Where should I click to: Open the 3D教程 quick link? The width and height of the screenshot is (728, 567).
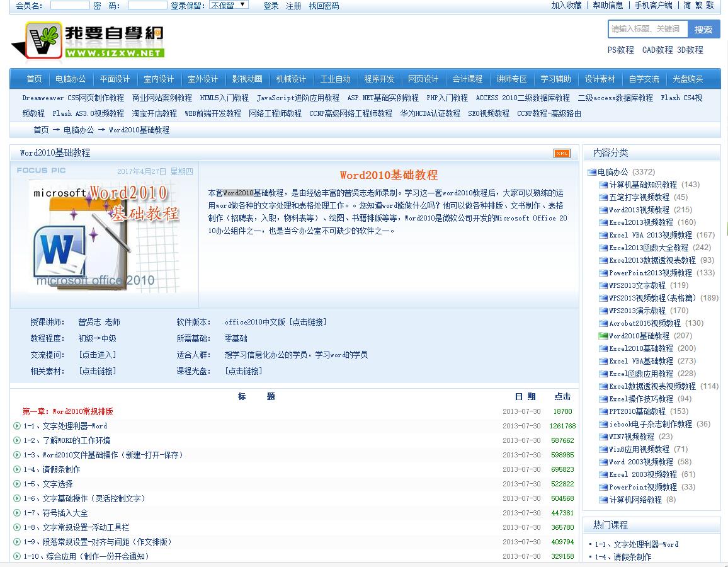click(x=690, y=50)
